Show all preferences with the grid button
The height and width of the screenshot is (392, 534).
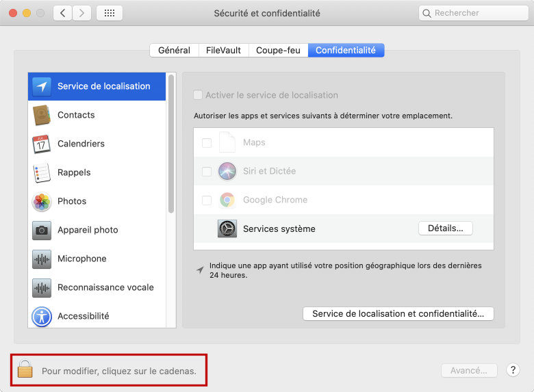pos(110,13)
